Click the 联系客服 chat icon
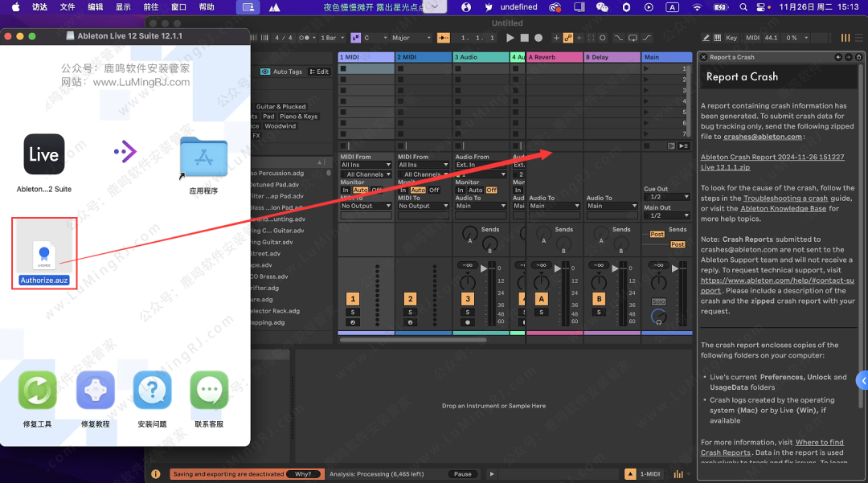Image resolution: width=868 pixels, height=483 pixels. [x=209, y=391]
